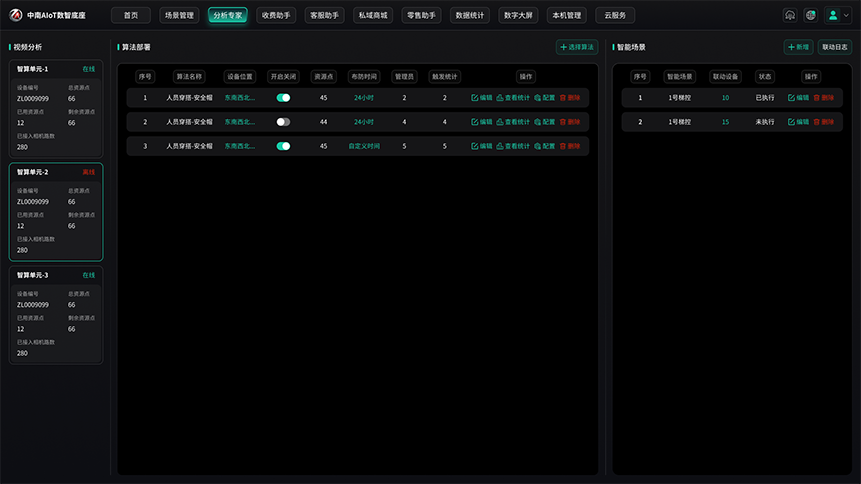Click 24小时 schedule in row 2
The image size is (861, 484).
(x=364, y=122)
